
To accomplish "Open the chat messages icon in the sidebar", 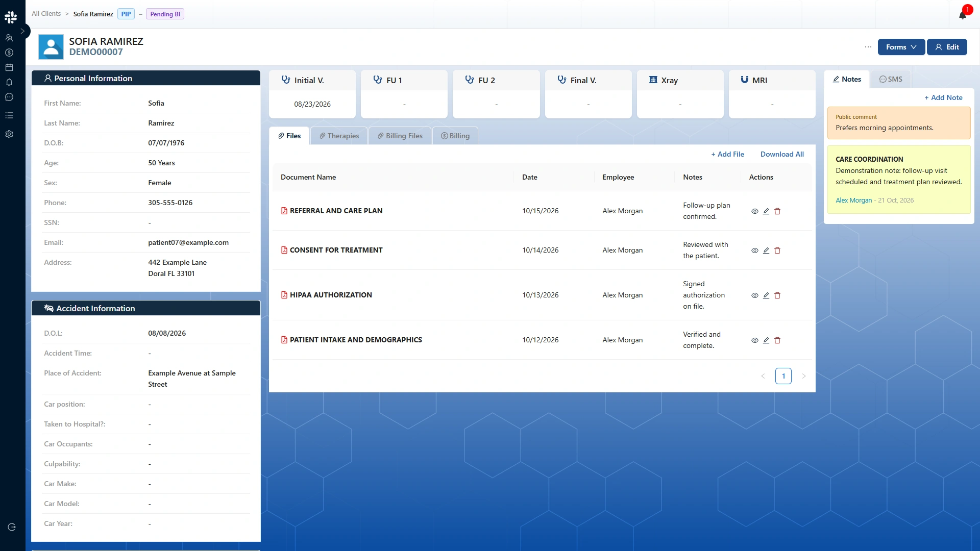I will pyautogui.click(x=9, y=97).
